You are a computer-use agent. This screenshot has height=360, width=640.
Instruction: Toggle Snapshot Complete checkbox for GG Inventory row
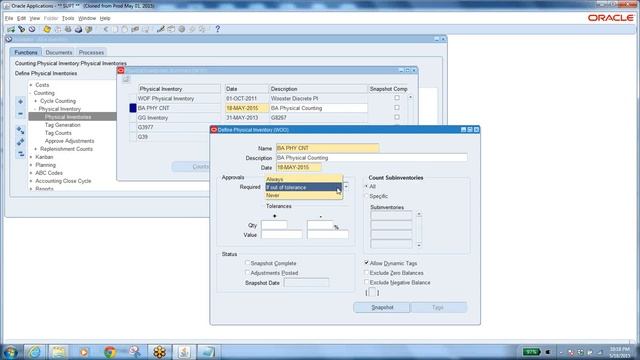[397, 117]
